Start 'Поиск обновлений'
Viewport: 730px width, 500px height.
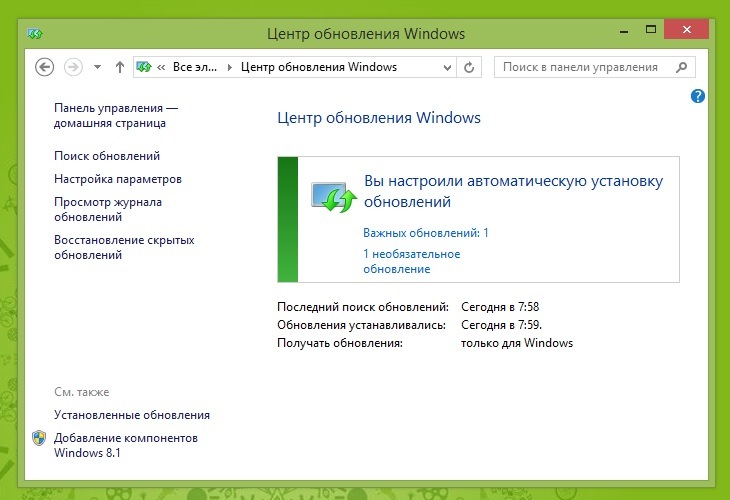pos(107,156)
